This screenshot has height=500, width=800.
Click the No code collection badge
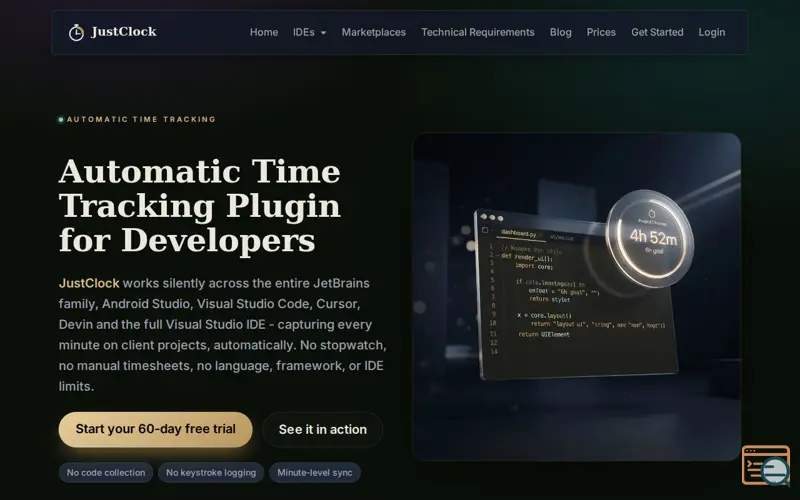coord(106,472)
